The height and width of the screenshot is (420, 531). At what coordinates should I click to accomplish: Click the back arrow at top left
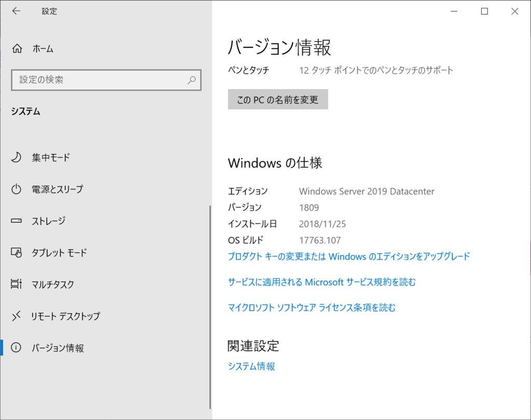click(16, 11)
